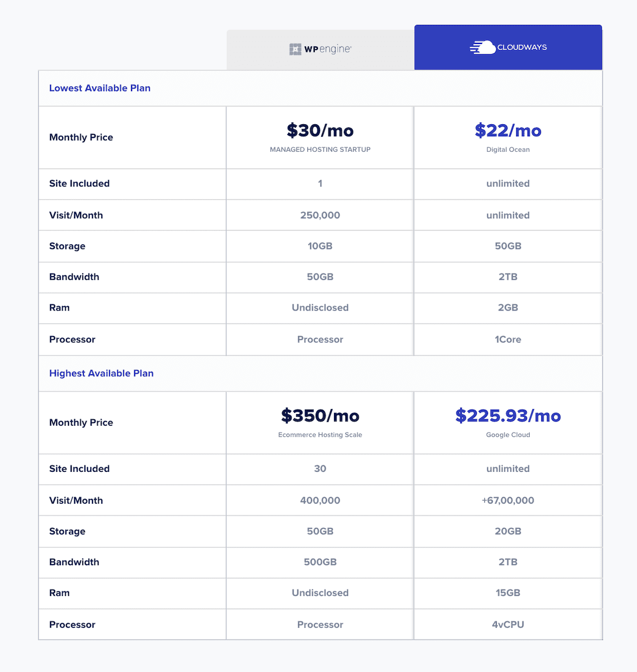Click the Lowest Available Plan heading

pyautogui.click(x=100, y=88)
